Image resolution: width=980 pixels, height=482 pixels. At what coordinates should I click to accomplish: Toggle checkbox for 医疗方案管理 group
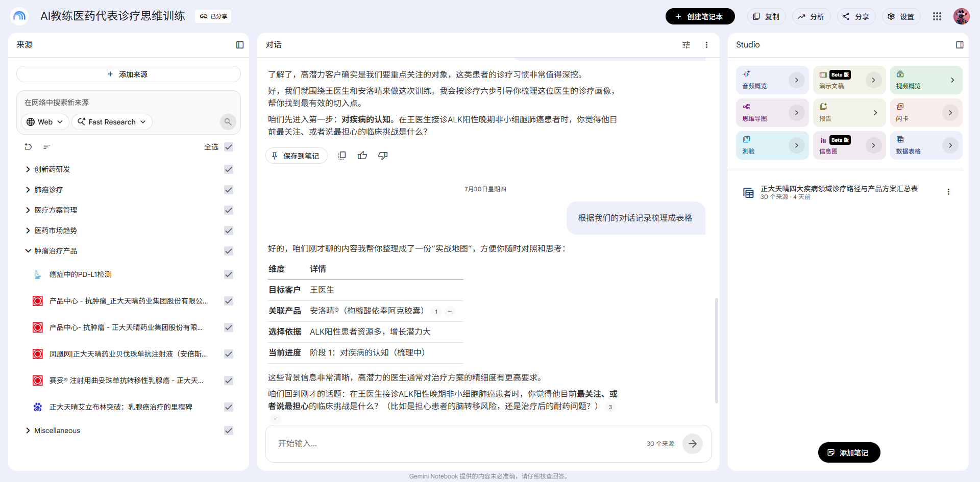click(x=229, y=210)
